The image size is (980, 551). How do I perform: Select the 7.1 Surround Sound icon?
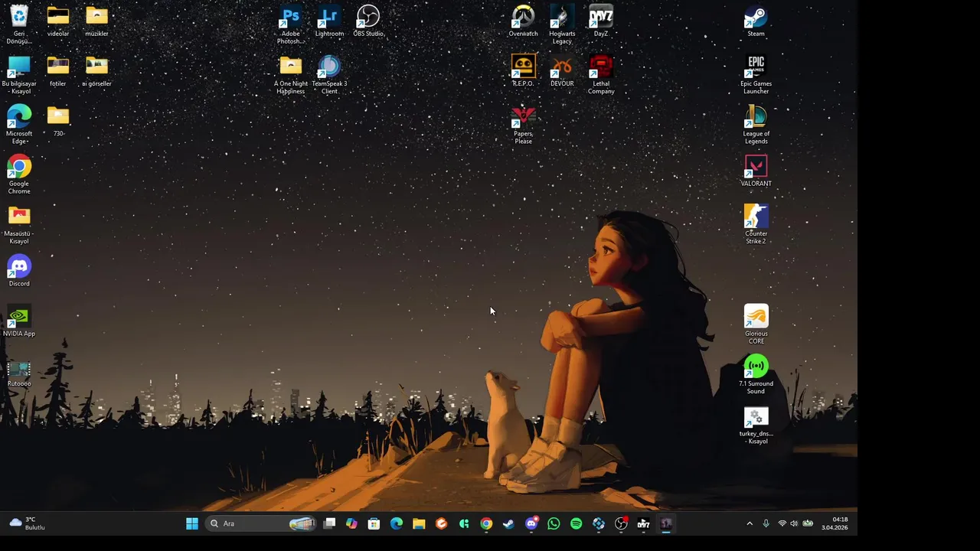pos(756,374)
